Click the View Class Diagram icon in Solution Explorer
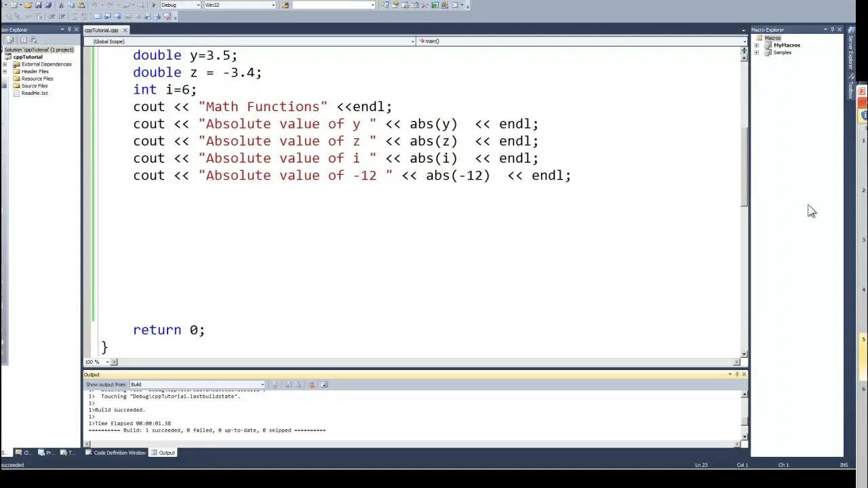868x488 pixels. [33, 40]
